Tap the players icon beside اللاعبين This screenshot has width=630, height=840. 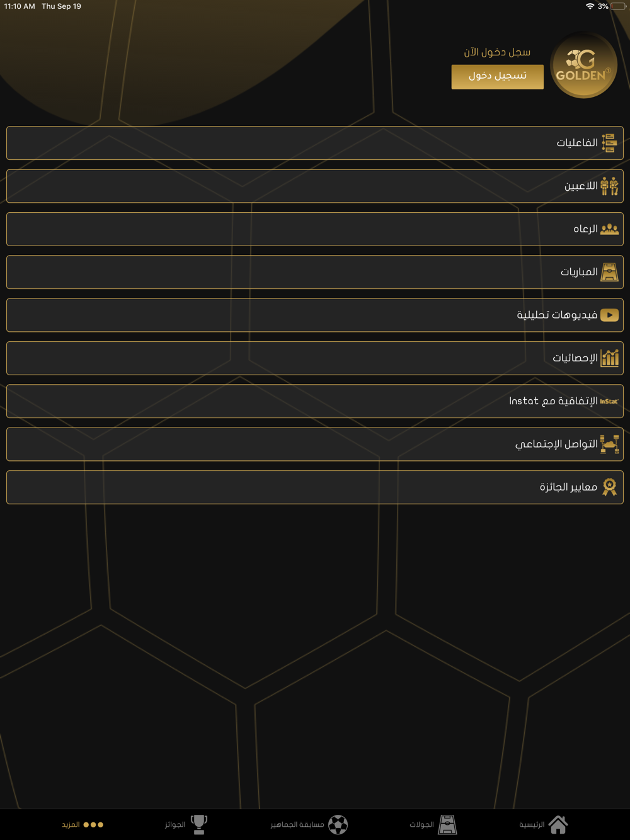click(x=609, y=186)
